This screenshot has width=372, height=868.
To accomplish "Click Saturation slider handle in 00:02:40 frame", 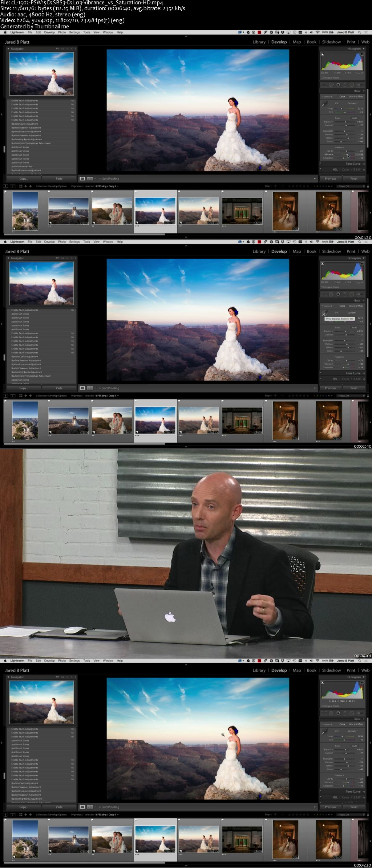I will coord(343,368).
